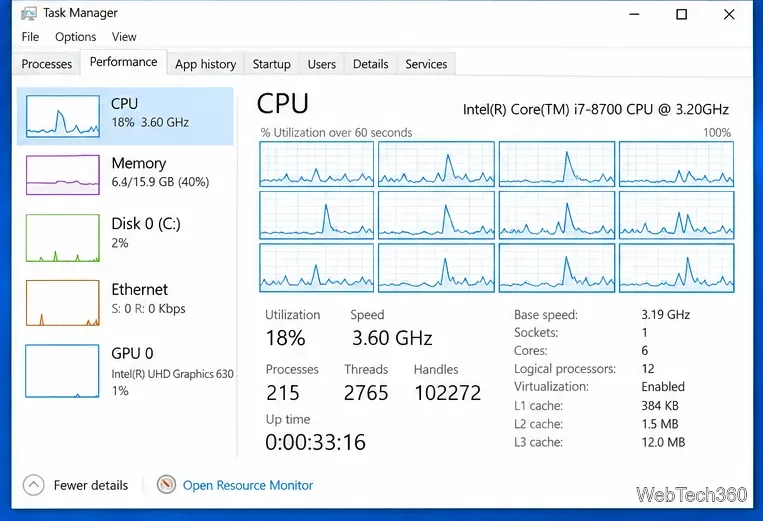Click the Ethernet S: 0 R: 0 Kbps text
This screenshot has width=763, height=521.
(x=148, y=309)
